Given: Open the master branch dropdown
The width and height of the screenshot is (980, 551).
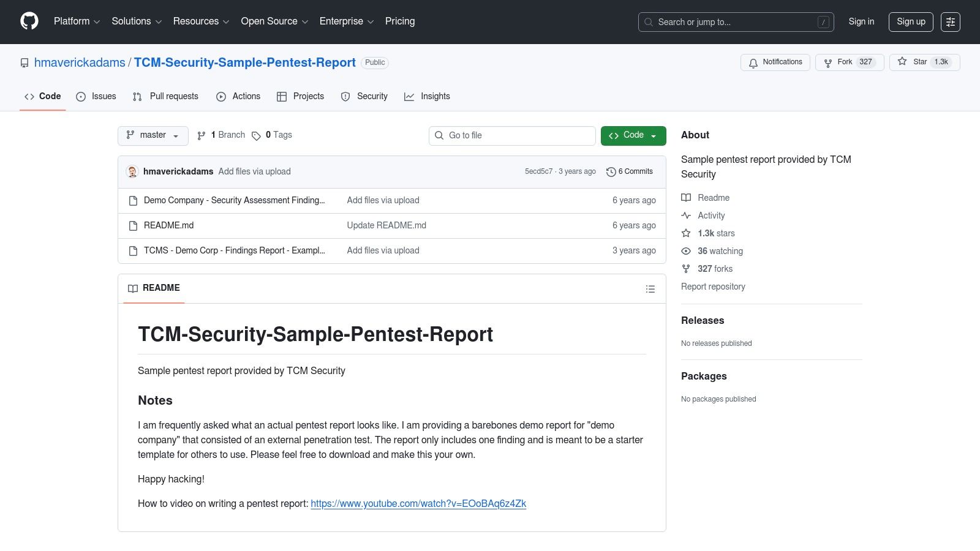Looking at the screenshot, I should click(153, 135).
